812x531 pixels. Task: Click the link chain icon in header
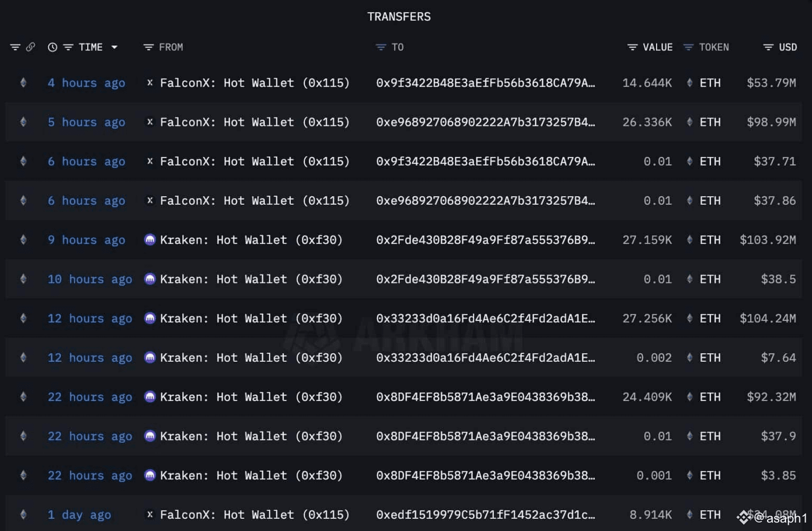click(31, 47)
